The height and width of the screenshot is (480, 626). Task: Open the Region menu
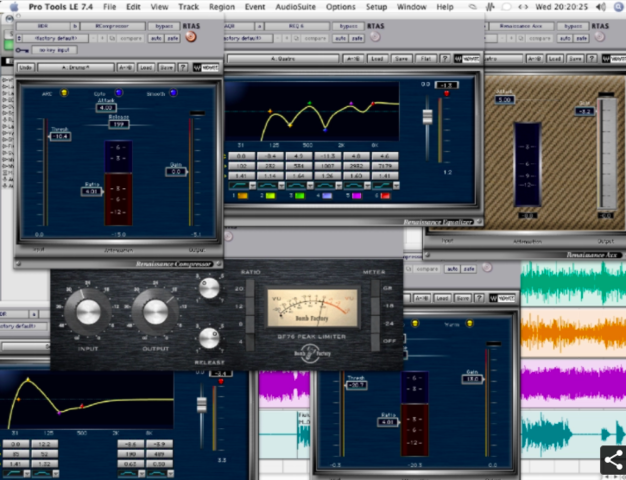[222, 7]
